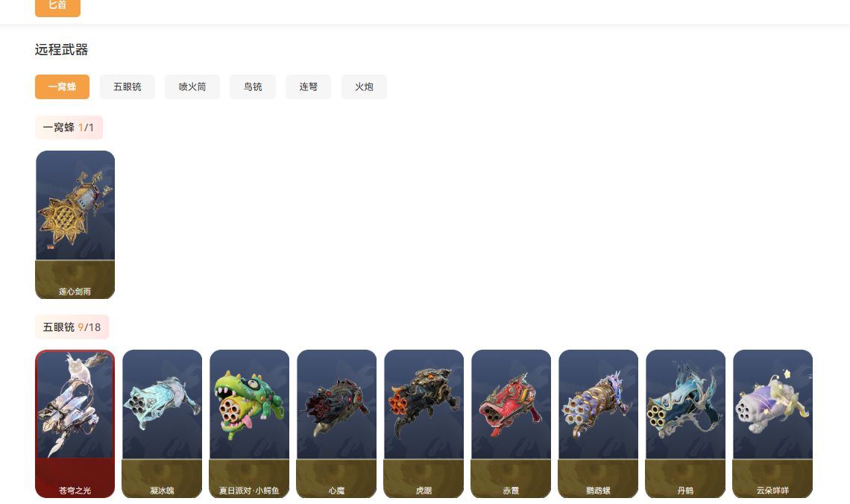Select the 鹦鹉螺 skin card

(599, 423)
